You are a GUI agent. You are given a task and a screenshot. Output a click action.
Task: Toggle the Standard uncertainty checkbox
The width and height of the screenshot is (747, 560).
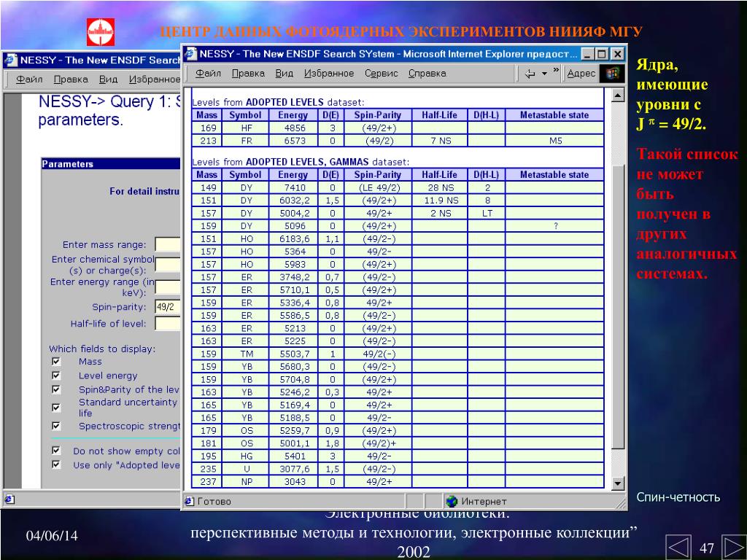click(56, 408)
